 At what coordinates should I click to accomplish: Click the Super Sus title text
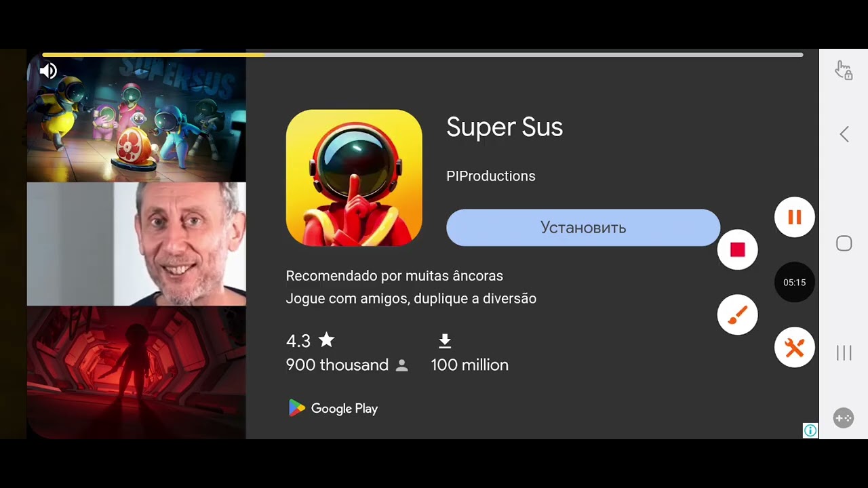505,127
